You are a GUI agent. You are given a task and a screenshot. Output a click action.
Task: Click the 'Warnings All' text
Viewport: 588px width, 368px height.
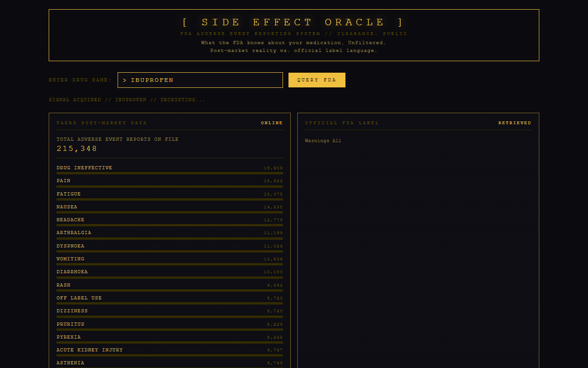323,141
